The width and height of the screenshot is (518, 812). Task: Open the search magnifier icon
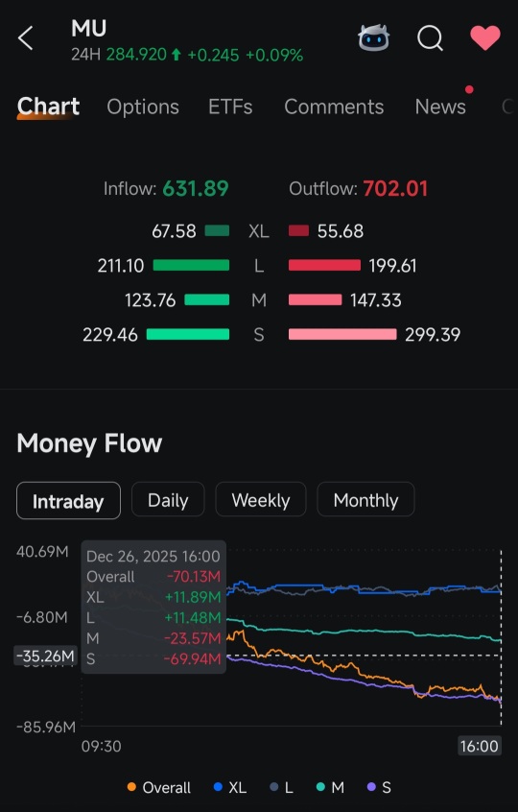(430, 37)
